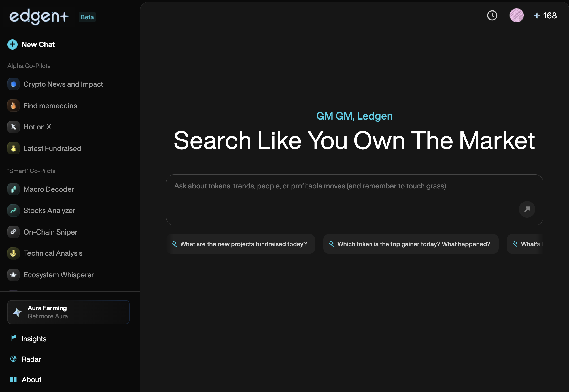569x392 pixels.
Task: Open Crypto News and Impact co-pilot
Action: click(63, 84)
